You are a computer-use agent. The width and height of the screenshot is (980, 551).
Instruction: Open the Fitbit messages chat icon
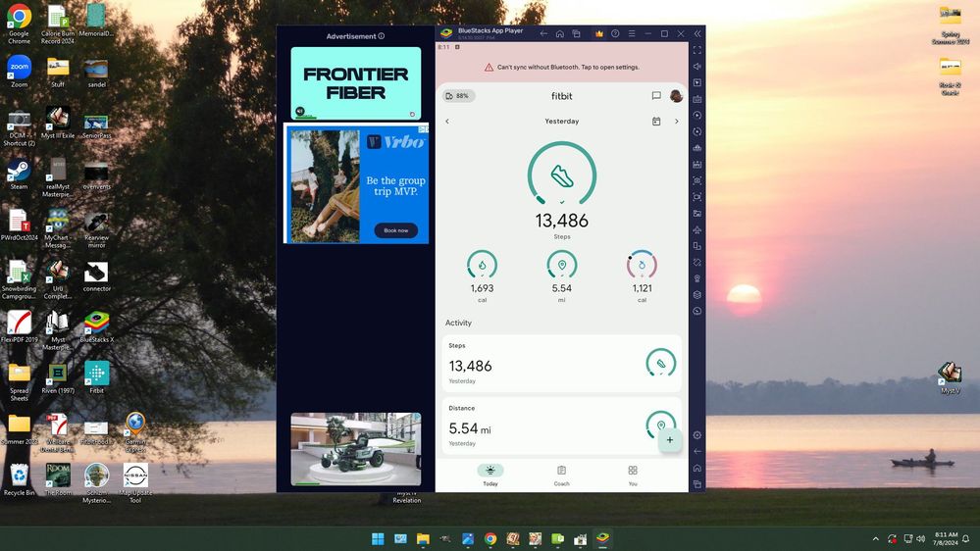click(656, 95)
